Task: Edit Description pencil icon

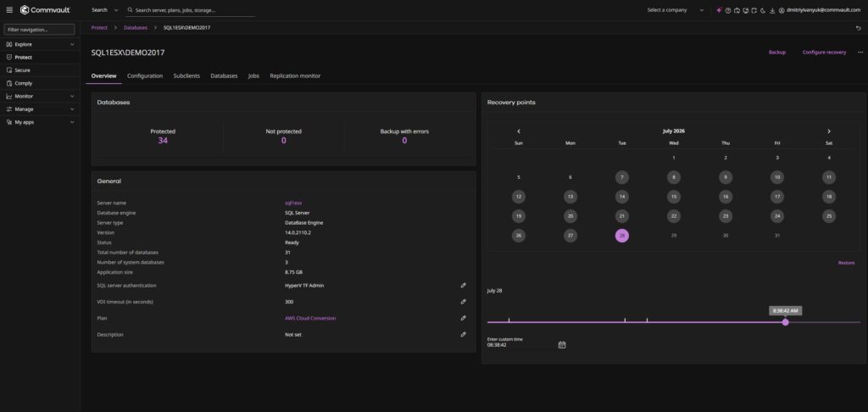Action: 464,335
